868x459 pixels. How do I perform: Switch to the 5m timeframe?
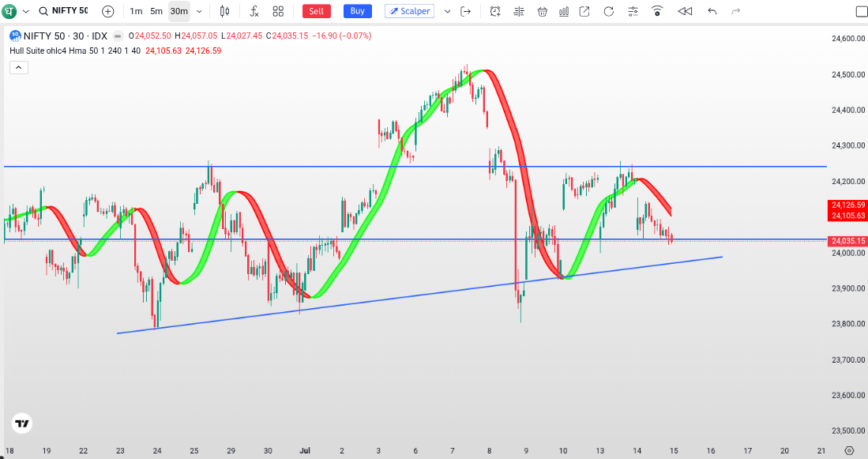(156, 11)
